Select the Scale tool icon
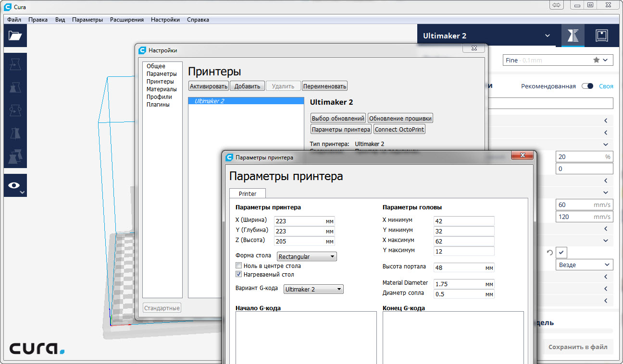 pos(15,87)
